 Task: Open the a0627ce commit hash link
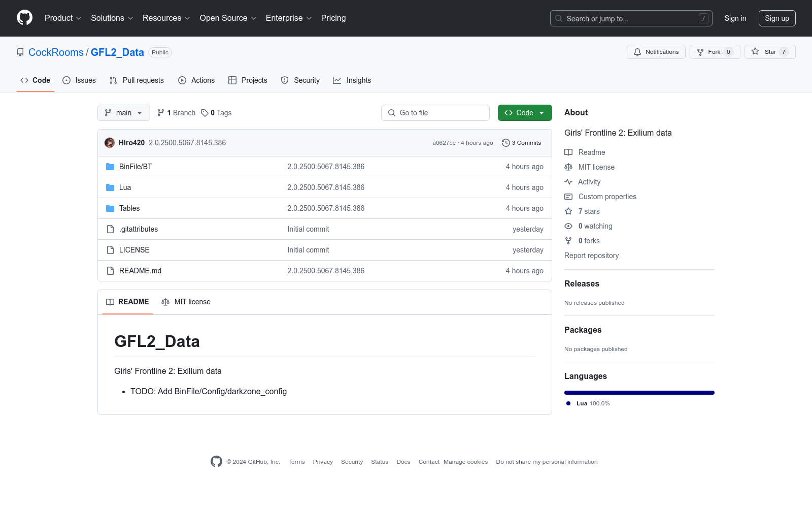coord(444,143)
